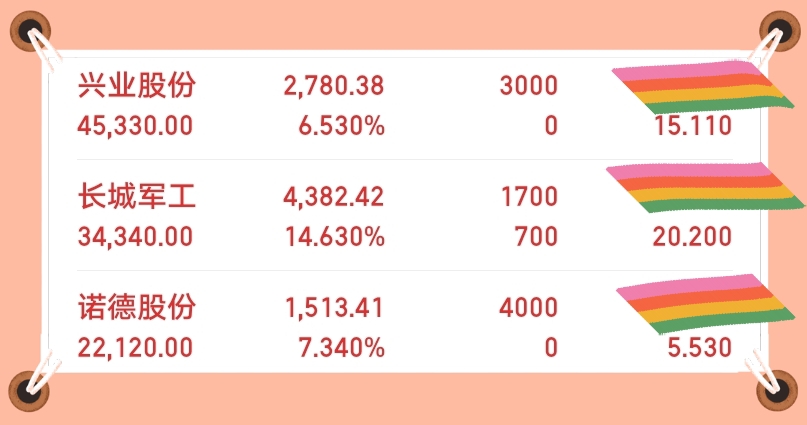Click the 6.530% gain percentage
The width and height of the screenshot is (807, 425).
342,126
